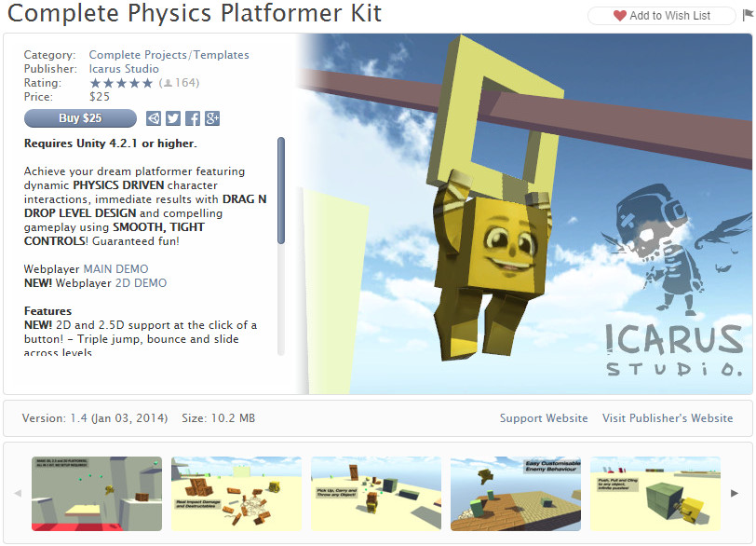The image size is (756, 546).
Task: Open the push pull green cube thumbnail
Action: pyautogui.click(x=655, y=494)
